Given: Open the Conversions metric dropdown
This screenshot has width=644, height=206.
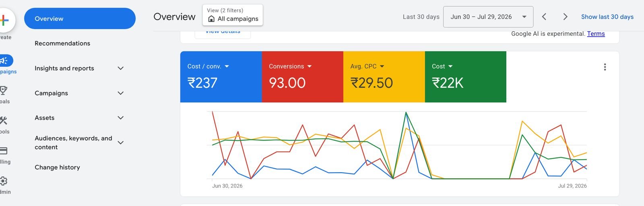Looking at the screenshot, I should [290, 66].
